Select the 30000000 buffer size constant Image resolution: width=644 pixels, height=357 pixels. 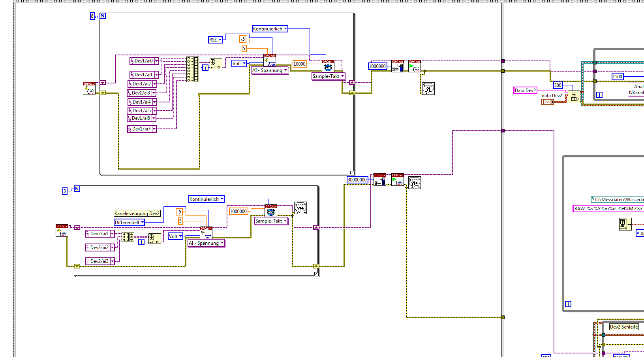click(x=358, y=180)
